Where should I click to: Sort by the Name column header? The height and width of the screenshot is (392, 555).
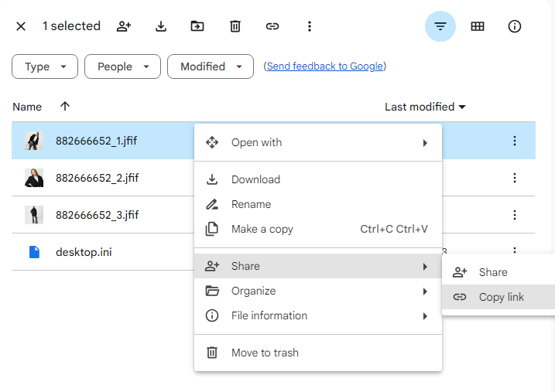point(27,107)
